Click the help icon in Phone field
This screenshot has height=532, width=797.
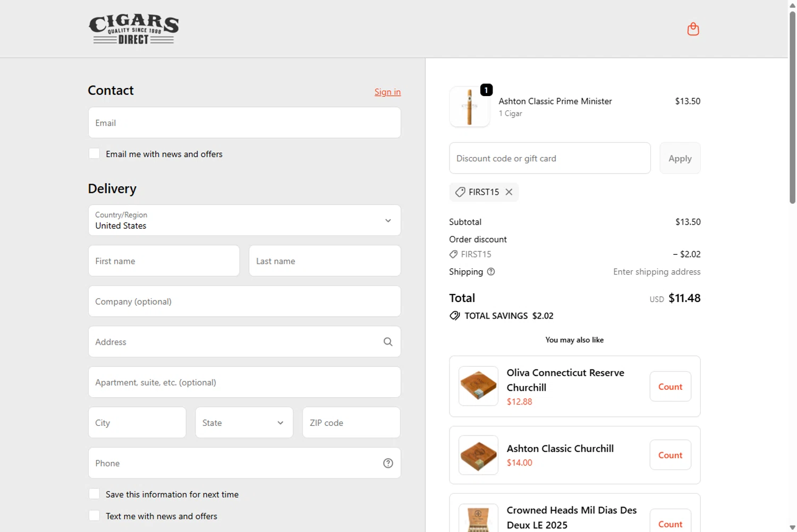[388, 463]
